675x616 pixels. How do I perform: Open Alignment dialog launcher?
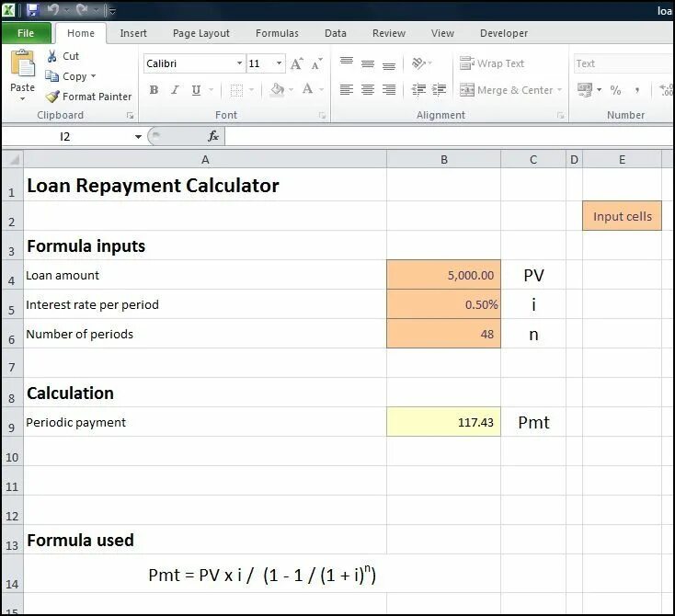click(x=560, y=115)
